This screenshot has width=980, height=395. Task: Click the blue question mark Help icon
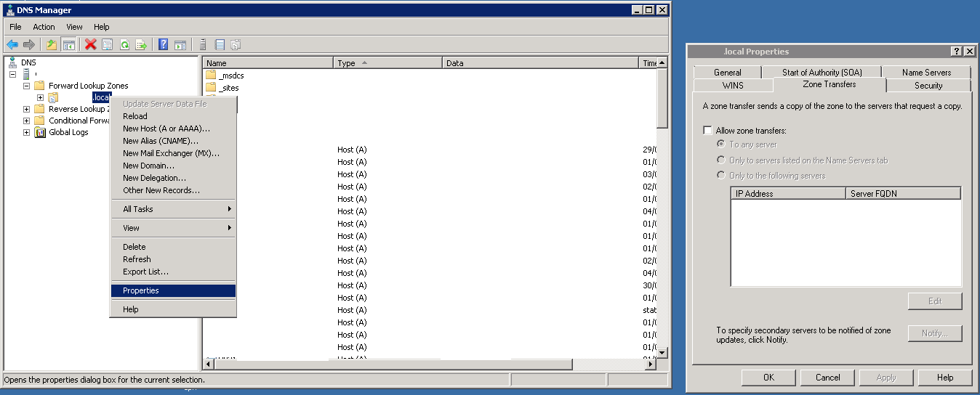tap(164, 44)
